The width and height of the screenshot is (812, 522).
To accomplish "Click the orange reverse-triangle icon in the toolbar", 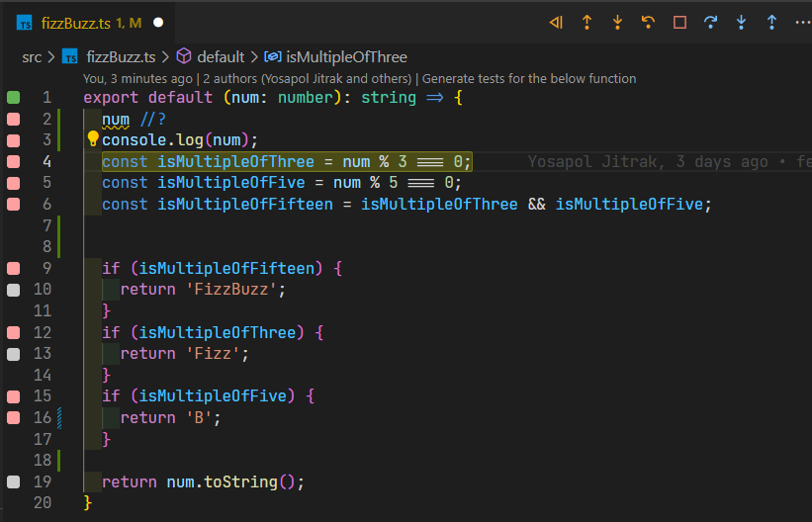I will [556, 22].
